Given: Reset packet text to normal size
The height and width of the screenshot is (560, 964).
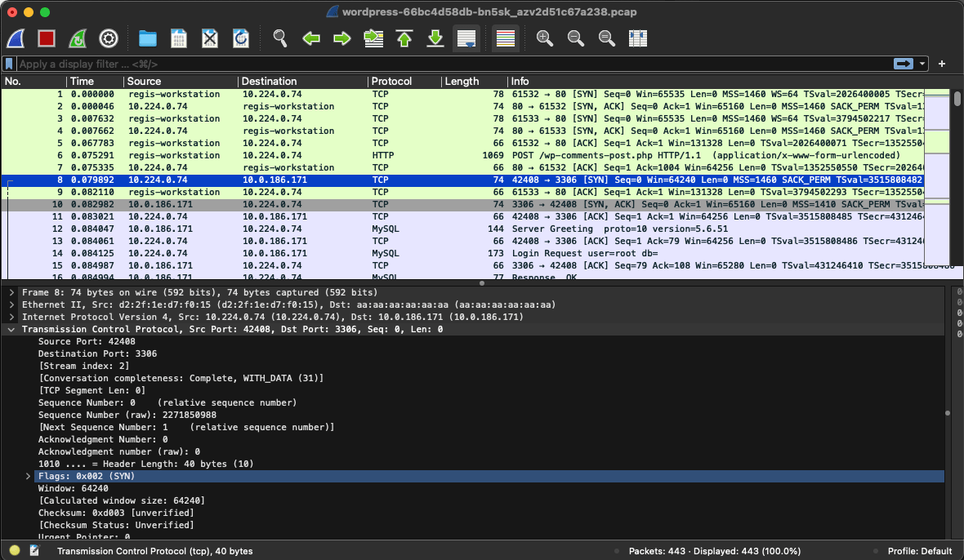Looking at the screenshot, I should point(607,38).
